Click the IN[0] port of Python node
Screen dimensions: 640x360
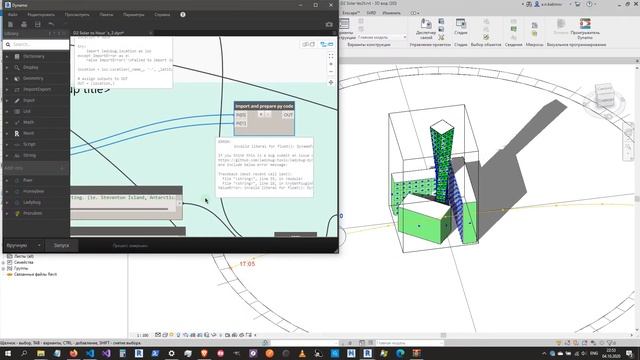(x=241, y=115)
